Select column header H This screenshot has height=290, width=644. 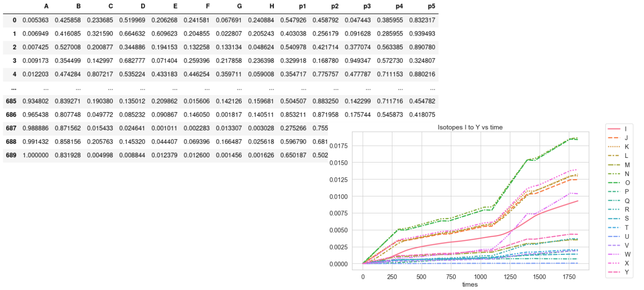coord(271,7)
